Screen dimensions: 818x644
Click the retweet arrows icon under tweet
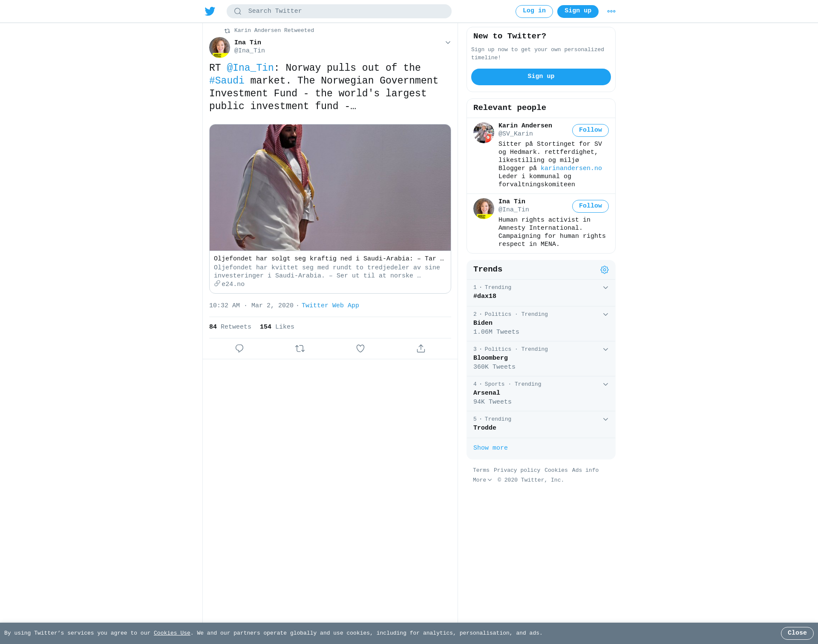click(300, 349)
